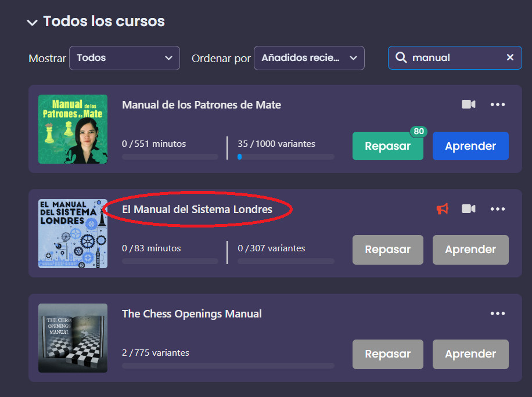
Task: Open three-dot menu for Manual de los Patrones de Mate
Action: 498,104
